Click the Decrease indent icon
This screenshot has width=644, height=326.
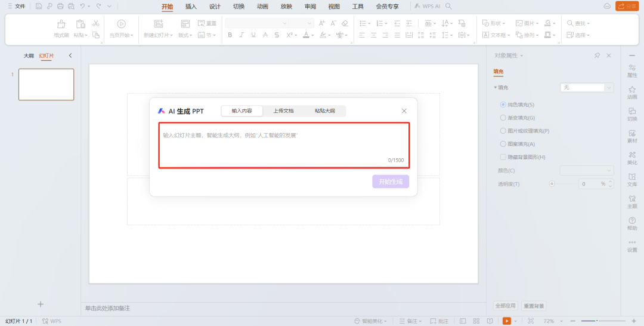pos(397,23)
